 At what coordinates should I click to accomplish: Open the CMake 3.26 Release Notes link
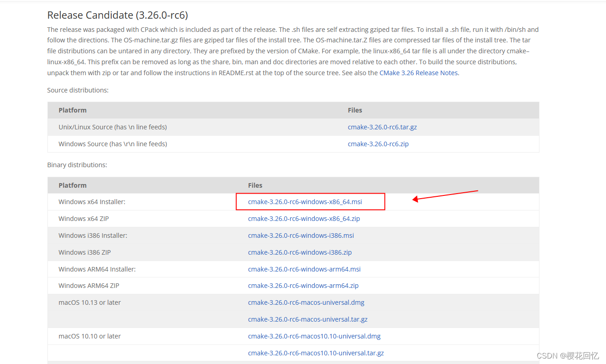(x=418, y=72)
